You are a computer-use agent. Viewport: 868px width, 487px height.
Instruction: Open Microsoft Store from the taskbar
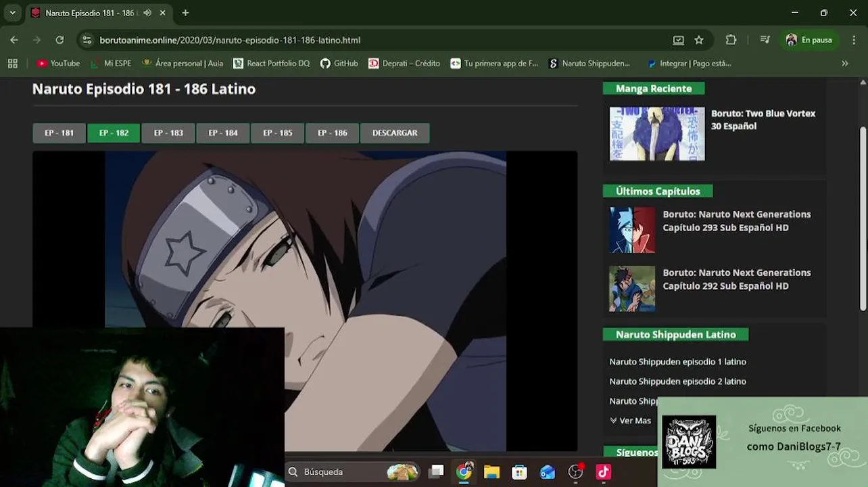click(x=519, y=471)
